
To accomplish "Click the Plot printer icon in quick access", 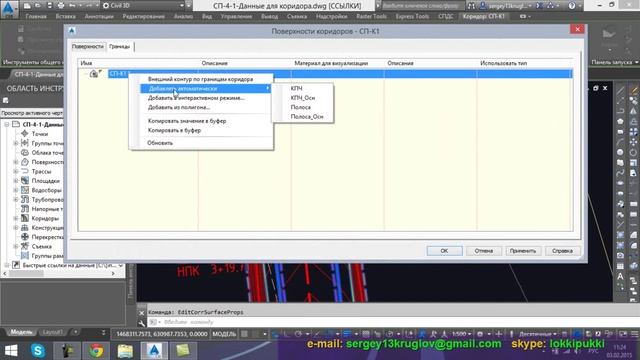I will pos(61,6).
